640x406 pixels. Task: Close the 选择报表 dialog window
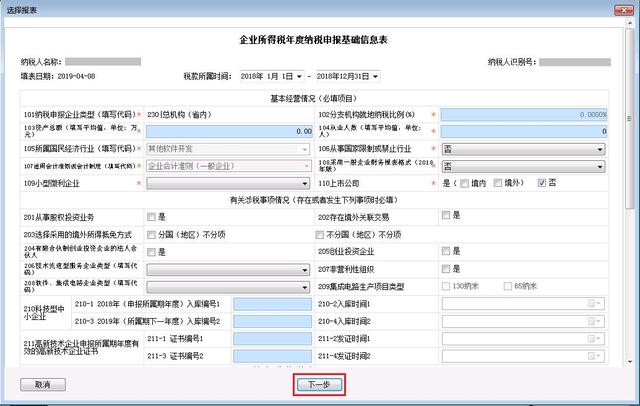point(624,10)
